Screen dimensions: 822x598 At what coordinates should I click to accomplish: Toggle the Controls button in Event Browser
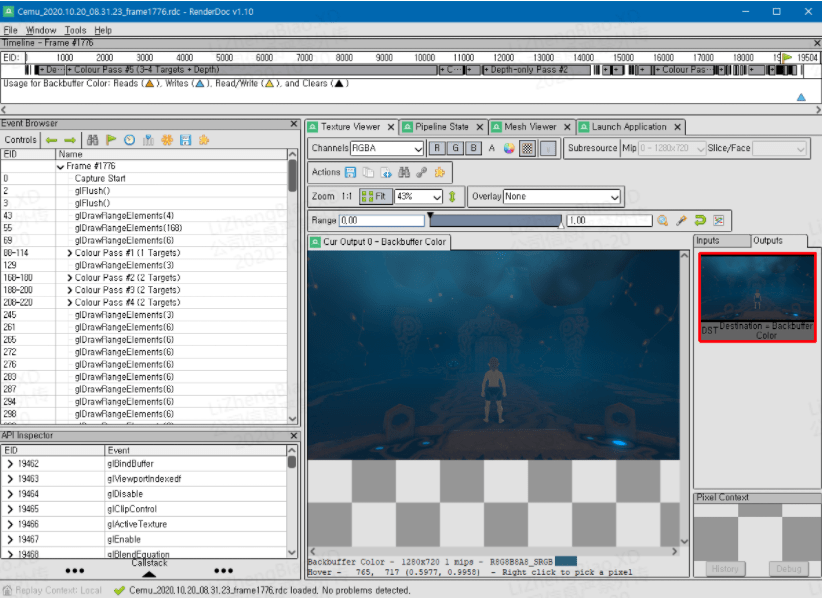pos(20,140)
